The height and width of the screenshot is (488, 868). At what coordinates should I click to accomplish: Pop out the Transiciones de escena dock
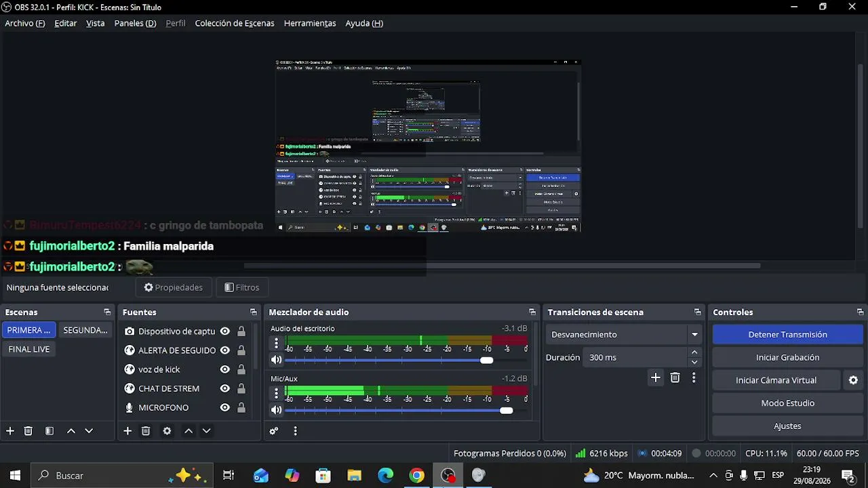point(698,312)
